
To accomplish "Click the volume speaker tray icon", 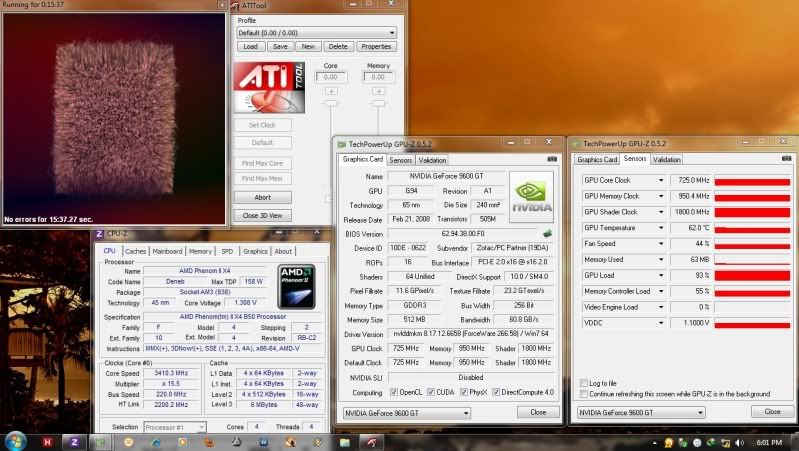I will [739, 443].
